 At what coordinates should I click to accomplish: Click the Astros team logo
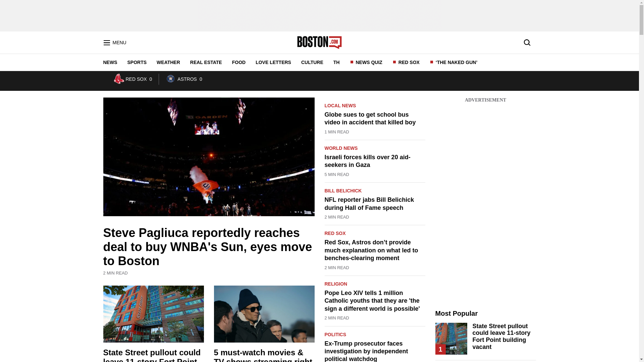pos(170,79)
